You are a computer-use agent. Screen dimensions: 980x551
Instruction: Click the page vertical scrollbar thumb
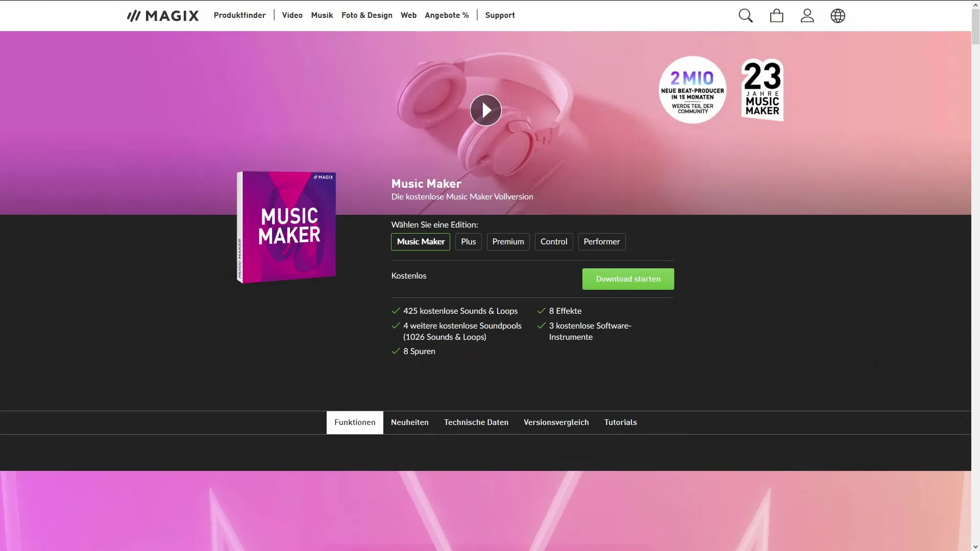pos(975,27)
